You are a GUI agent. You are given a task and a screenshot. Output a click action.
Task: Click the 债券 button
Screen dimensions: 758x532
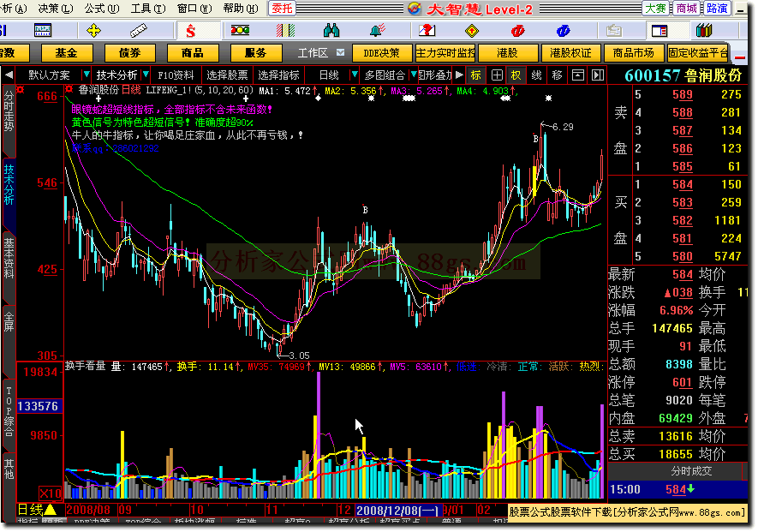click(x=129, y=53)
